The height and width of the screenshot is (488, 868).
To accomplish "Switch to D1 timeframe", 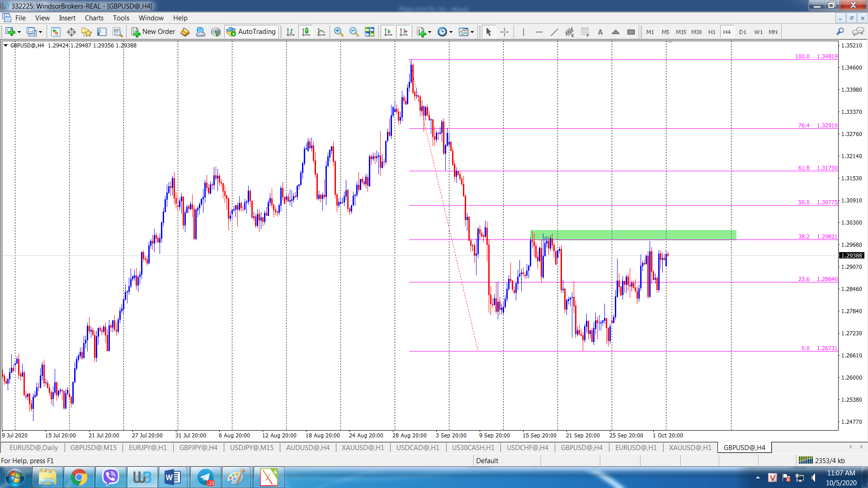I will [x=742, y=32].
